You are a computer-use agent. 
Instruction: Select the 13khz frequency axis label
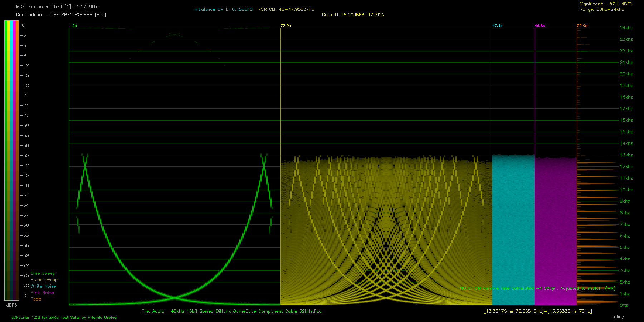626,155
